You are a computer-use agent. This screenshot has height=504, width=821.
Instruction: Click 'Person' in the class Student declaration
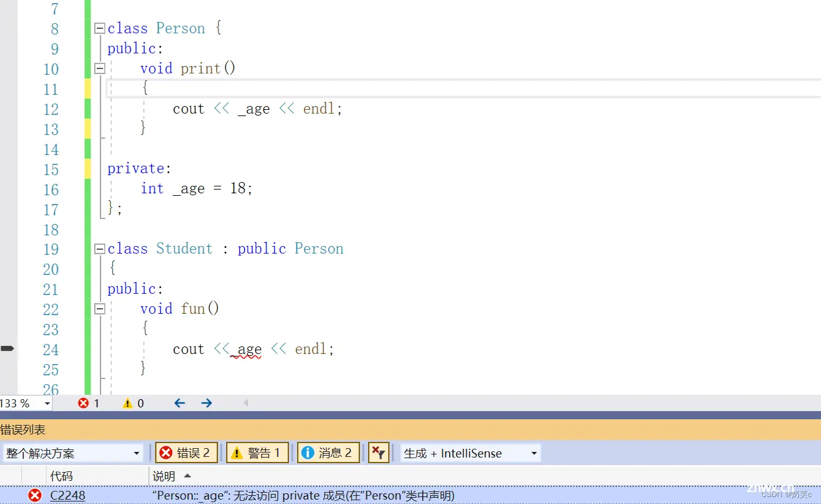click(319, 249)
